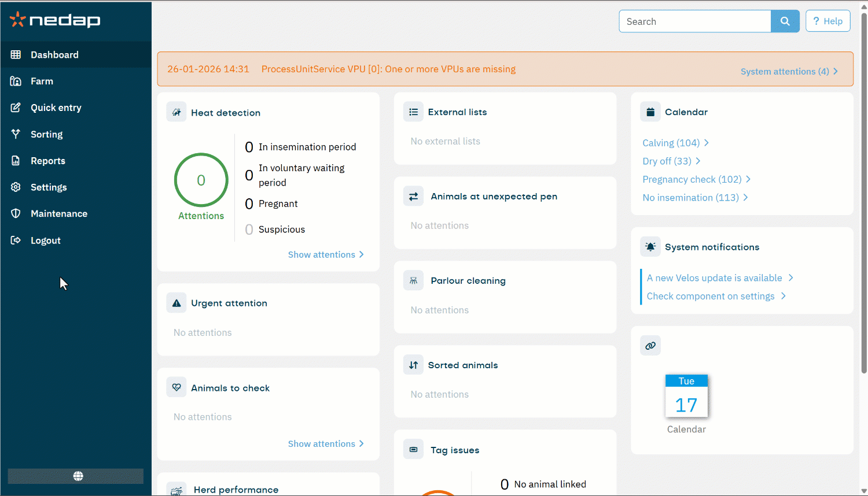Click the No animal linked count
The width and height of the screenshot is (868, 496).
pos(505,484)
